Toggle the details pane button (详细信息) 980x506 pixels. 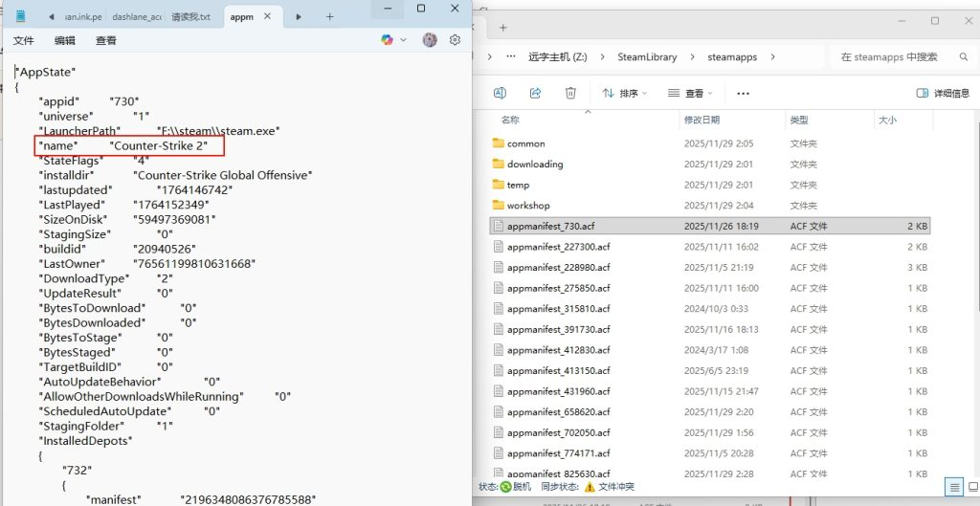(x=942, y=93)
